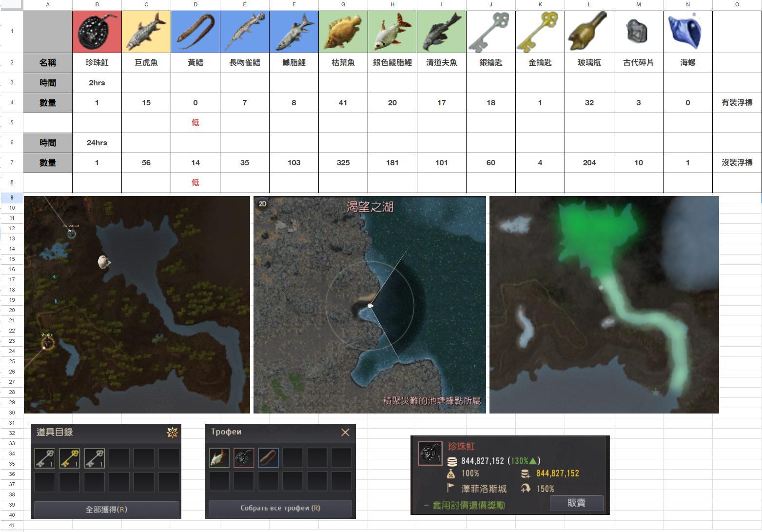Select the blue sea conch icon

tap(687, 32)
